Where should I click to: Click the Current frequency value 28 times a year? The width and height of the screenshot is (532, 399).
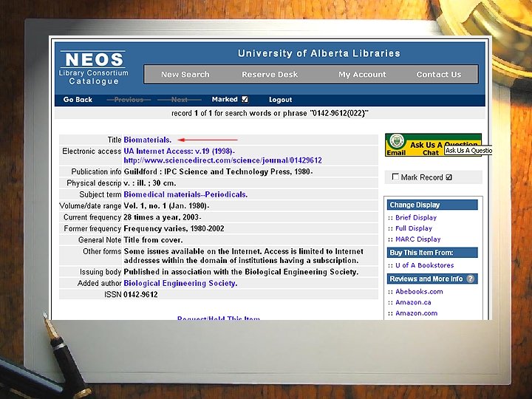(x=162, y=217)
